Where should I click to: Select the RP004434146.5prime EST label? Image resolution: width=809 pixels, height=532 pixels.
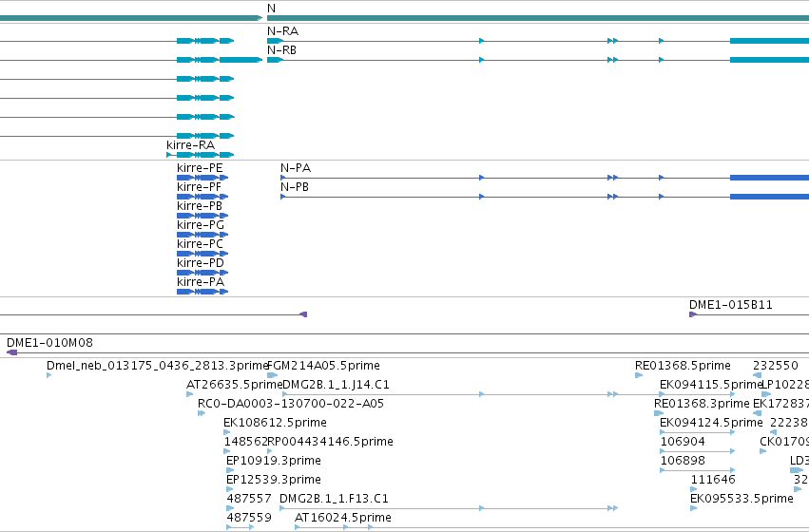click(x=330, y=442)
